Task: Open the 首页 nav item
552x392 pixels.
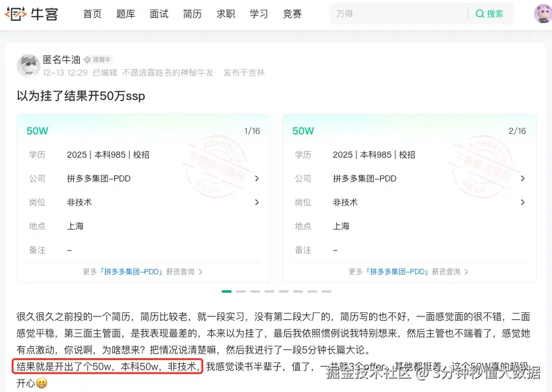Action: click(92, 14)
